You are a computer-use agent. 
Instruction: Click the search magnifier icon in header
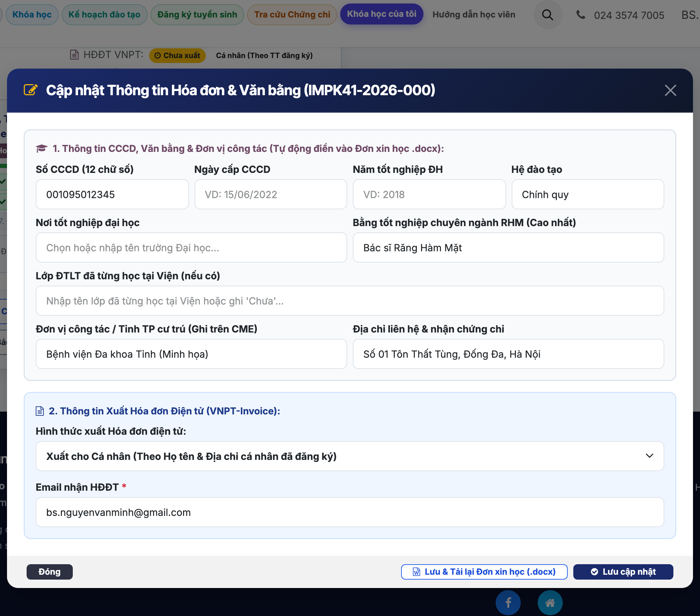[548, 15]
